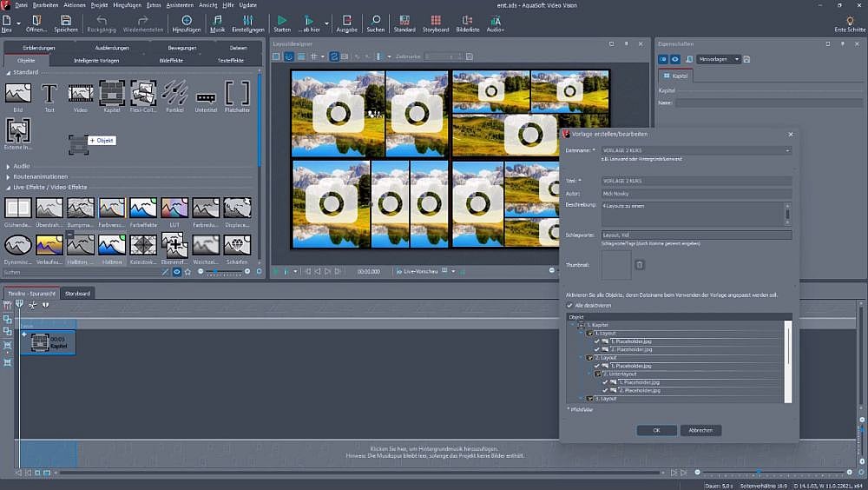Image resolution: width=868 pixels, height=490 pixels.
Task: Open the Dateiname dropdown list
Action: pos(787,150)
